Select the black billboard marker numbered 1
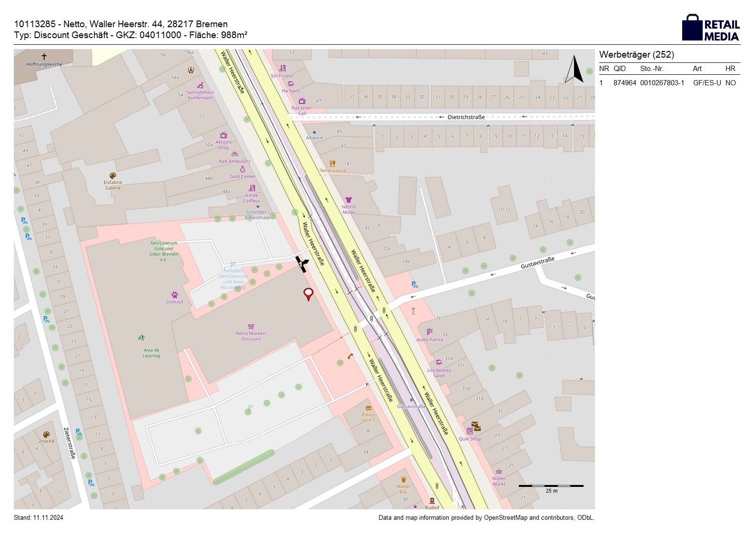The image size is (756, 535). click(x=302, y=264)
